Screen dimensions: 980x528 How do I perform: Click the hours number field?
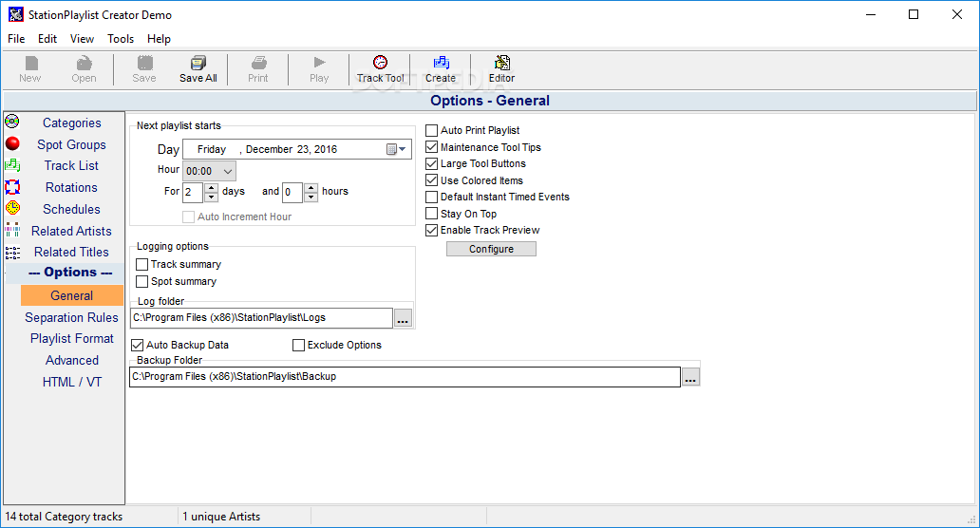pyautogui.click(x=292, y=192)
